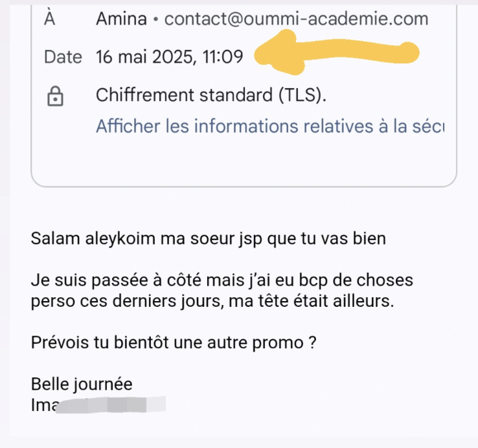Click the blurred part of the signature
478x448 pixels.
117,405
